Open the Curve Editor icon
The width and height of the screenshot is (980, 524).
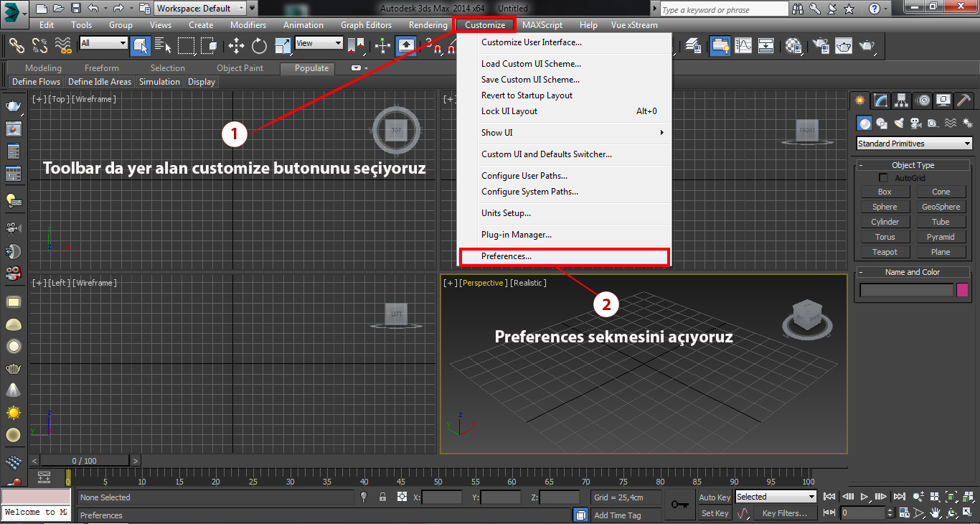pos(743,45)
